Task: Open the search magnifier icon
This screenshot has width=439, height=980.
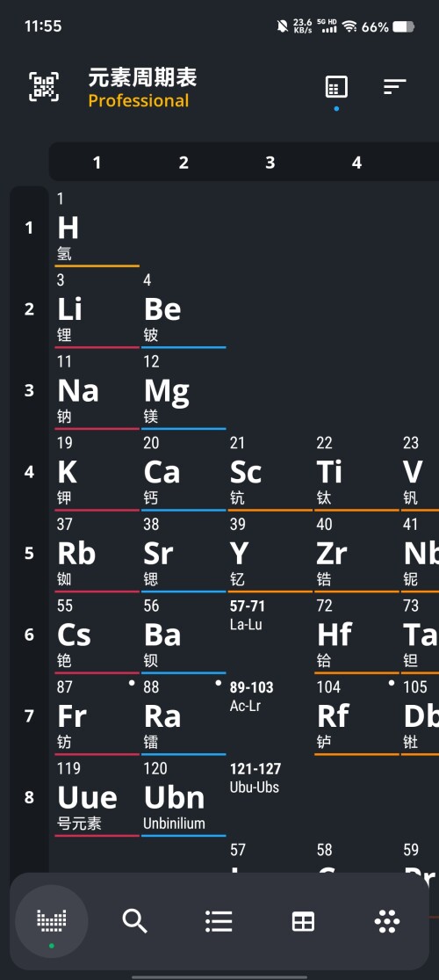Action: pyautogui.click(x=135, y=920)
